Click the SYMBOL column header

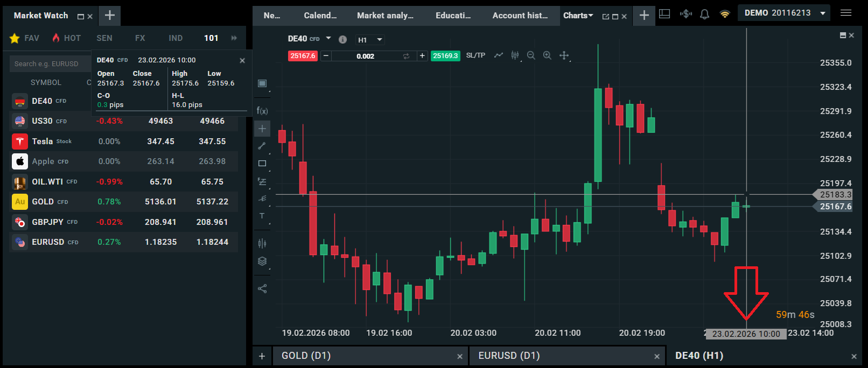(46, 82)
